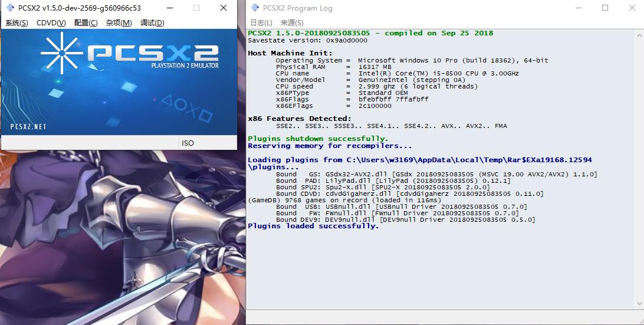Click the 'x86EFlags = 2c100000' line
This screenshot has width=644, height=325.
tap(334, 106)
